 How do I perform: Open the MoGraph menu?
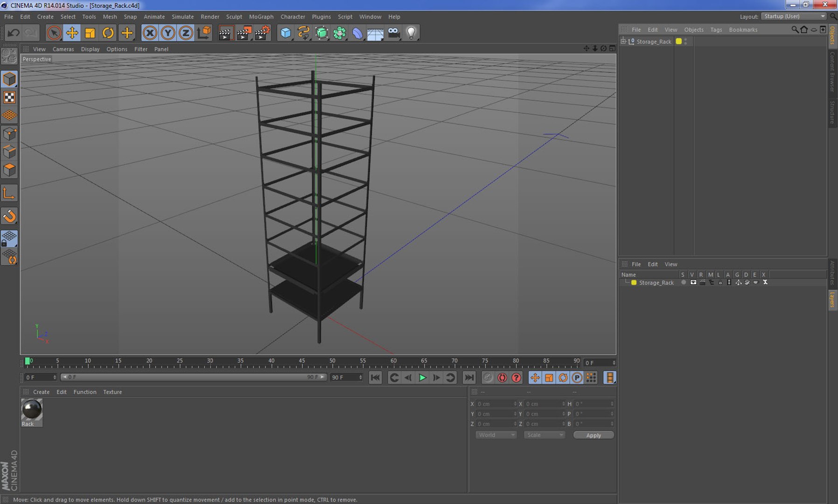point(261,16)
